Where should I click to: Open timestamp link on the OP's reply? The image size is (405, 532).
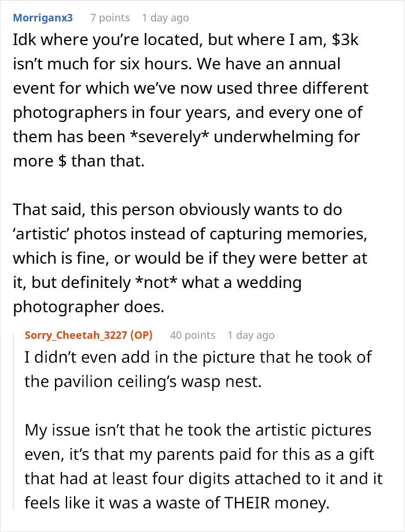tap(251, 335)
